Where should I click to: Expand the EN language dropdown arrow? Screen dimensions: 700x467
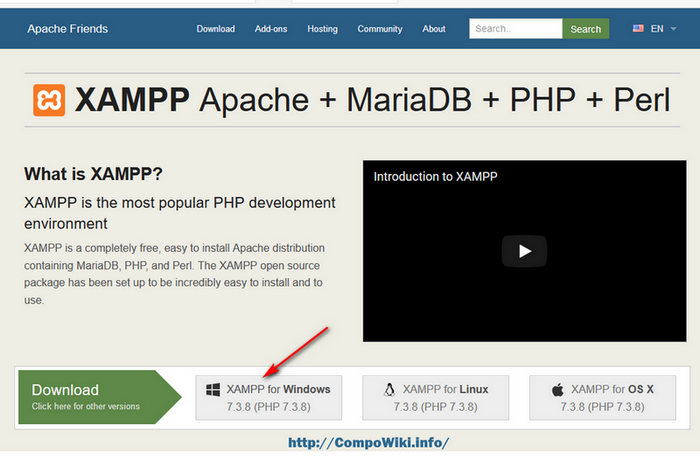pyautogui.click(x=675, y=30)
